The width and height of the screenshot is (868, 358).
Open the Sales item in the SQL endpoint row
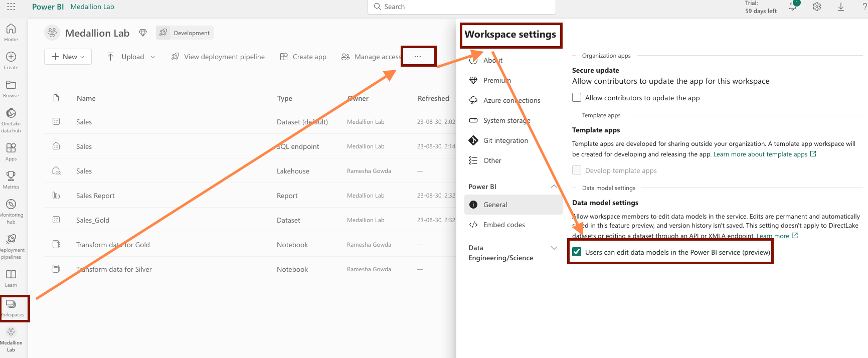click(x=84, y=146)
